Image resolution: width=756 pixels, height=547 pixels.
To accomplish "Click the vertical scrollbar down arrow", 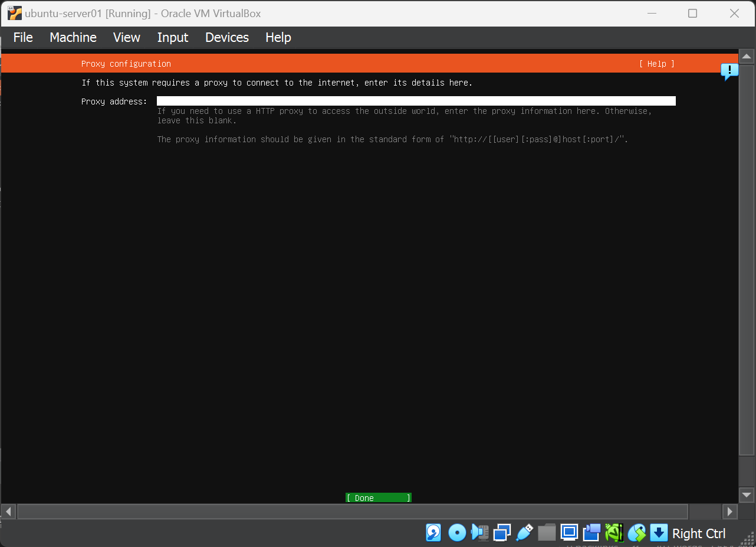I will (747, 494).
